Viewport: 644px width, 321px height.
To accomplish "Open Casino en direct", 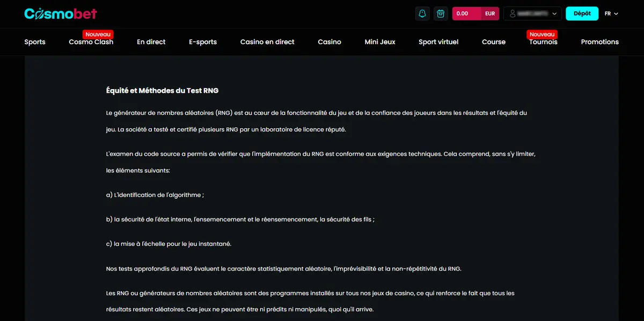I will coord(267,42).
